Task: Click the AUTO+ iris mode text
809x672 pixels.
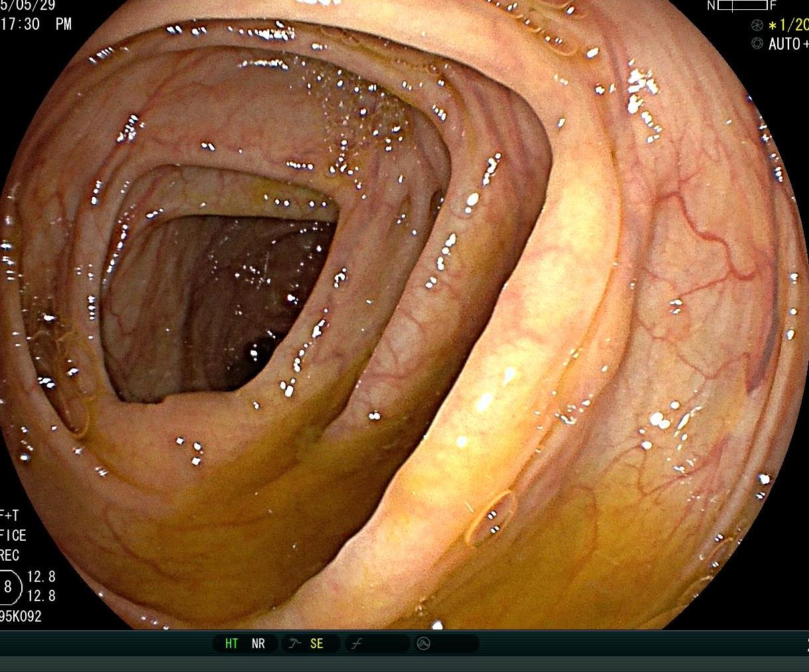Action: pyautogui.click(x=788, y=44)
